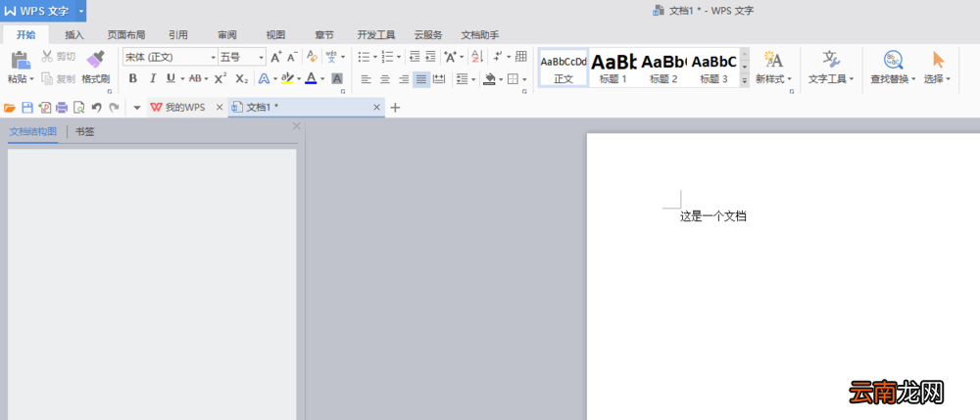Switch to the 插入 ribbon tab

pos(74,35)
